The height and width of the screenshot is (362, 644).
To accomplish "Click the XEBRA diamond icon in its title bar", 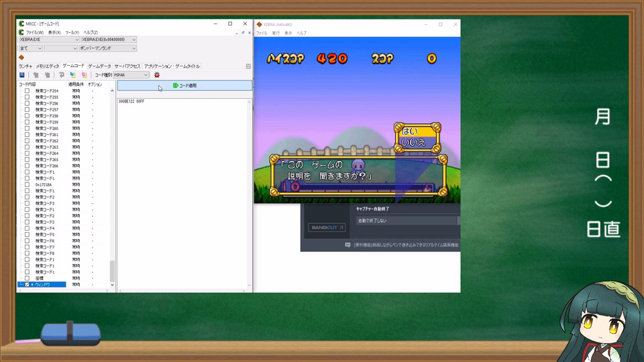I will point(259,25).
